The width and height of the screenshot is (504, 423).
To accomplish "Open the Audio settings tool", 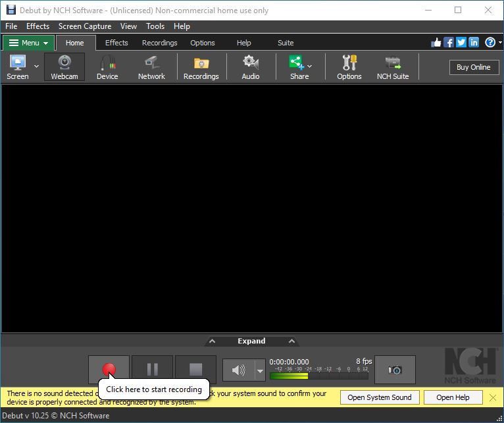I will 251,67.
